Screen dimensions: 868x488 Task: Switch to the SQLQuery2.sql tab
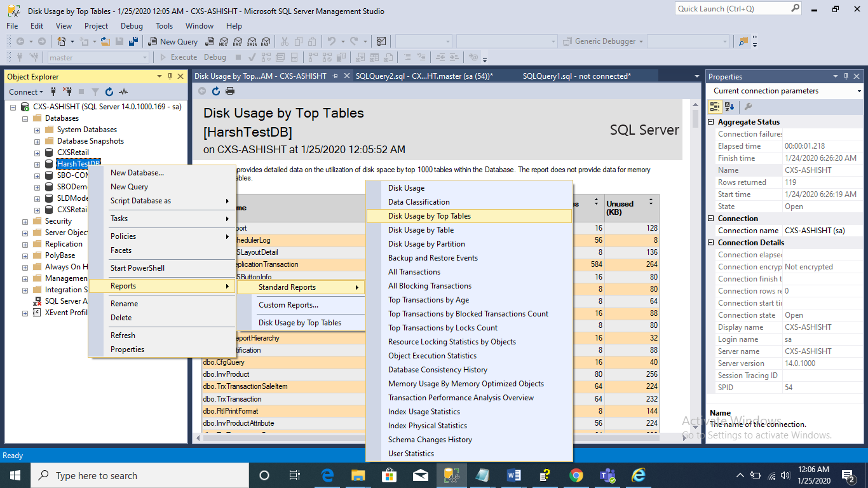coord(424,76)
